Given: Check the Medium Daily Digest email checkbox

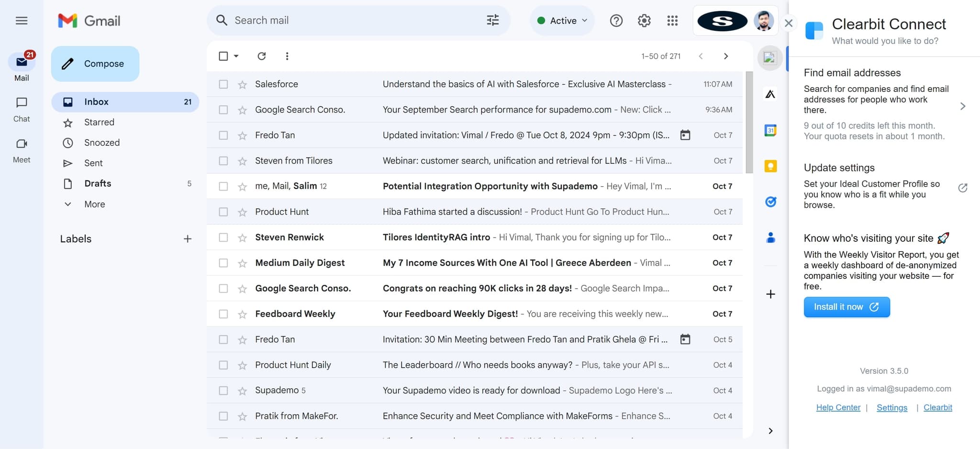Looking at the screenshot, I should (223, 262).
